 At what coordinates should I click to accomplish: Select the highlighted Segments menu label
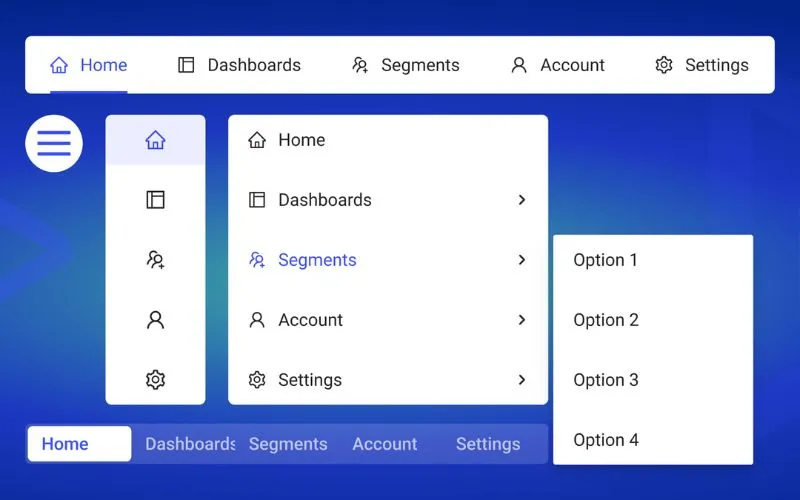pos(317,260)
